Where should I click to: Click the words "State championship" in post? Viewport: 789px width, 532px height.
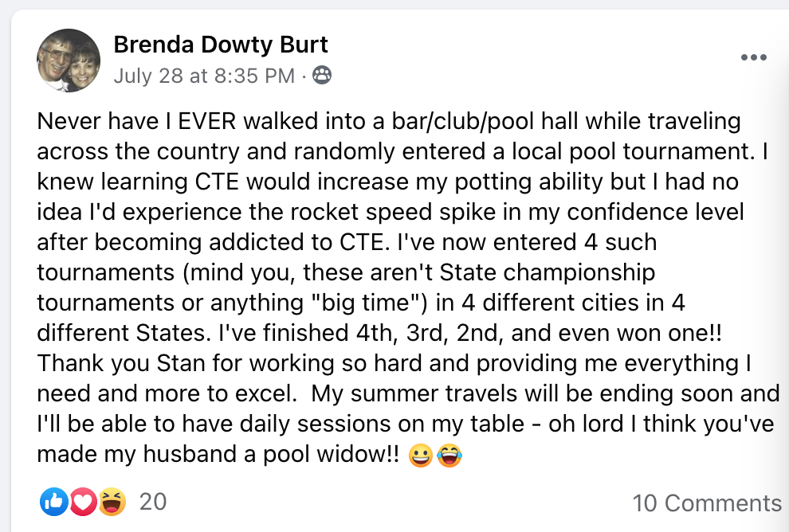click(x=548, y=272)
